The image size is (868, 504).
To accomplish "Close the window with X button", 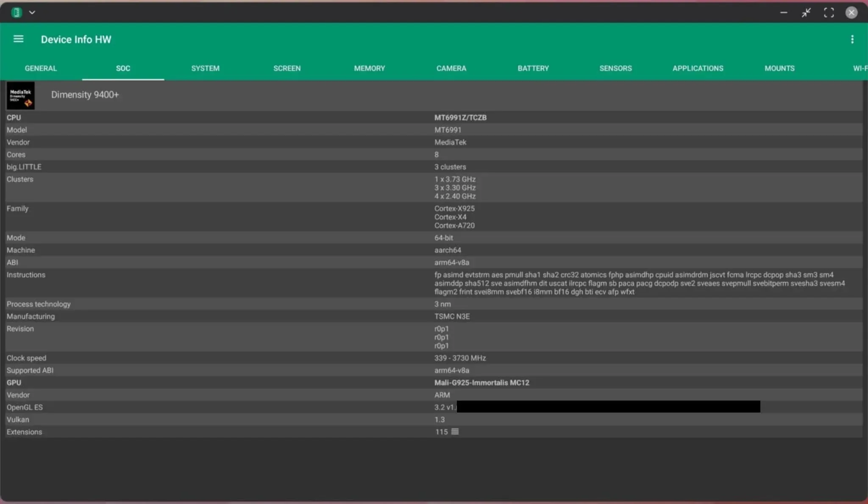I will 851,13.
